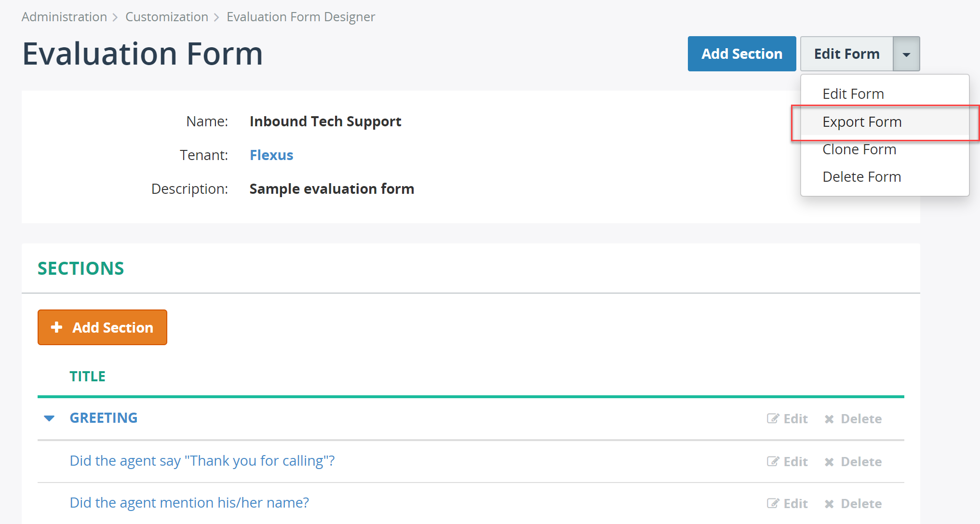Click edit icon for "Thank you for calling" question

(773, 461)
